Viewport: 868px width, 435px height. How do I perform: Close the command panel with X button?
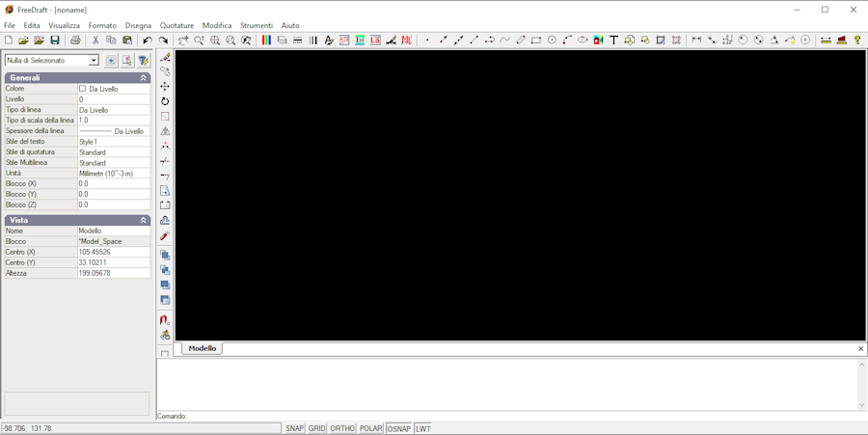click(861, 348)
